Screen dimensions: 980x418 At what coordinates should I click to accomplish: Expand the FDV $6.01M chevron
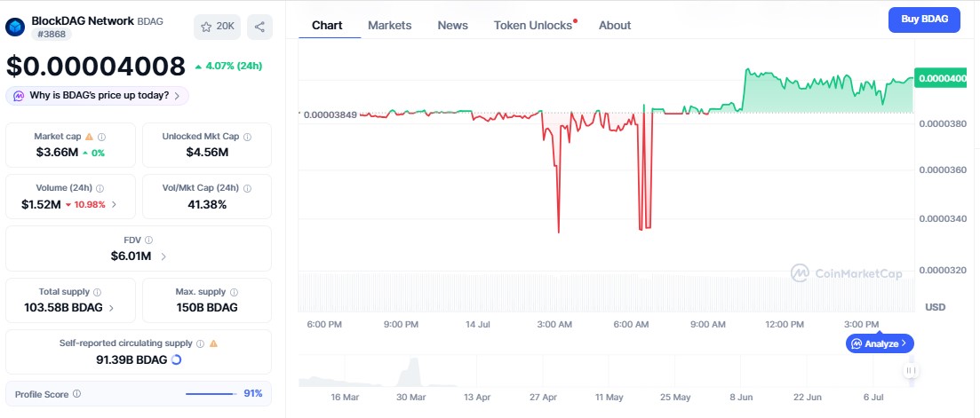tap(163, 256)
